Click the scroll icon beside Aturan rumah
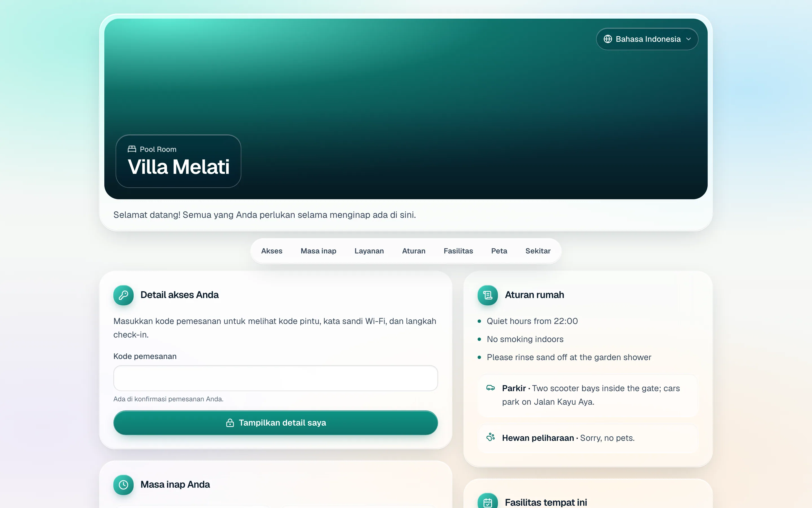Screen dimensions: 812x508 pyautogui.click(x=487, y=295)
